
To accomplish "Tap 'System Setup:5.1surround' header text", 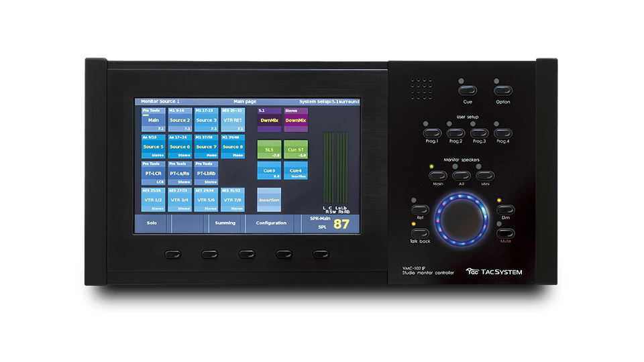I will click(x=329, y=101).
